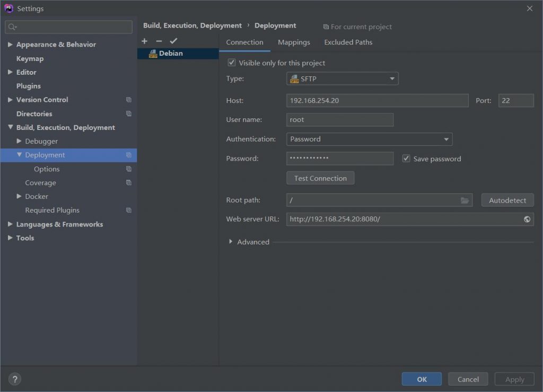
Task: Click project-level icon next to Required Plugins
Action: [128, 210]
